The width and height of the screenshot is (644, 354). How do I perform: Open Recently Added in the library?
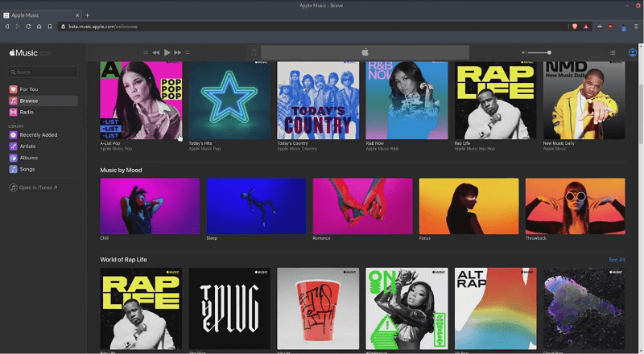click(43, 134)
